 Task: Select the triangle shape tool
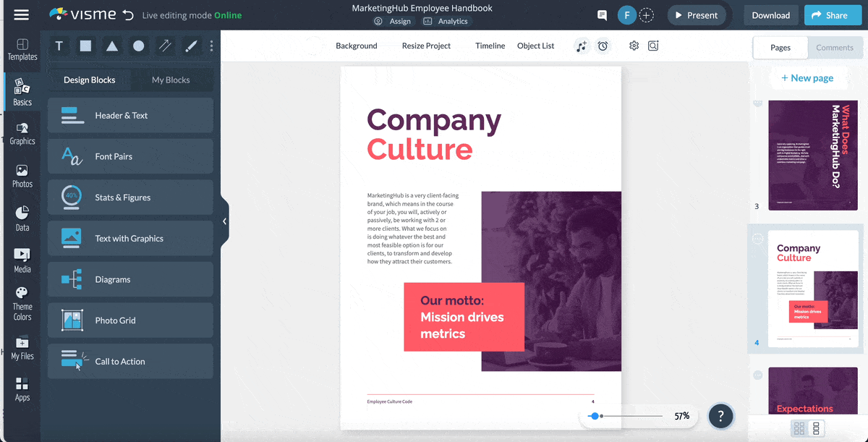coord(112,46)
